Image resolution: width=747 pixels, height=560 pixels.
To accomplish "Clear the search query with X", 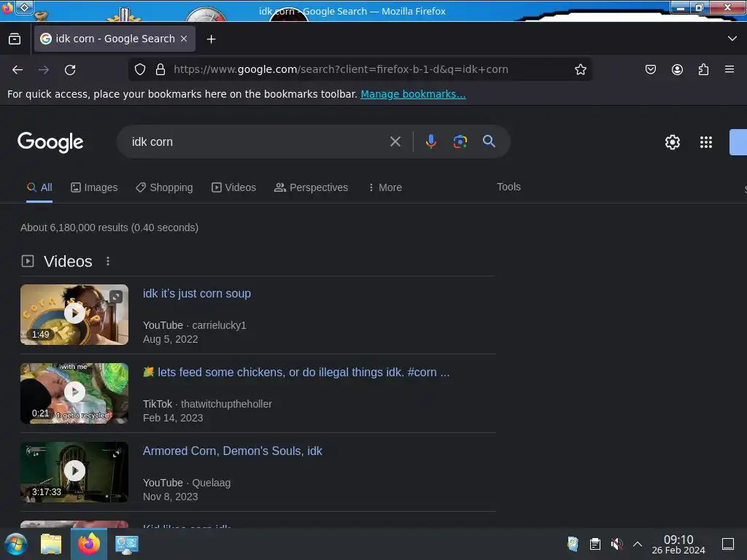I will coord(395,141).
